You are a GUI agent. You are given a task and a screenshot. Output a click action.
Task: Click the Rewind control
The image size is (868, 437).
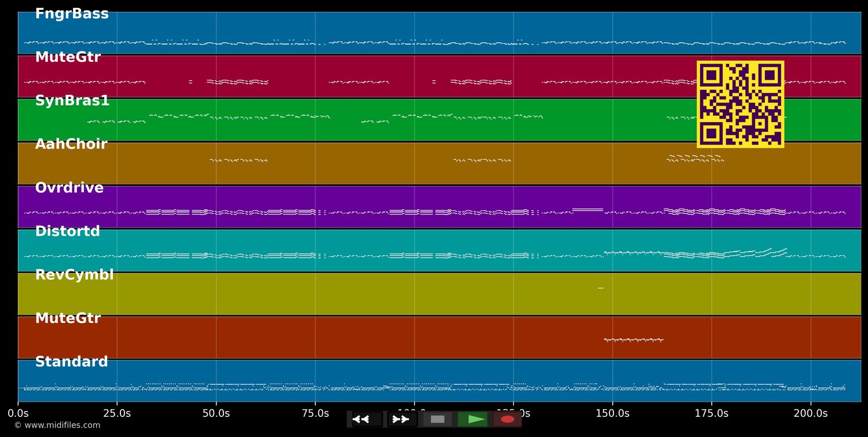[363, 419]
